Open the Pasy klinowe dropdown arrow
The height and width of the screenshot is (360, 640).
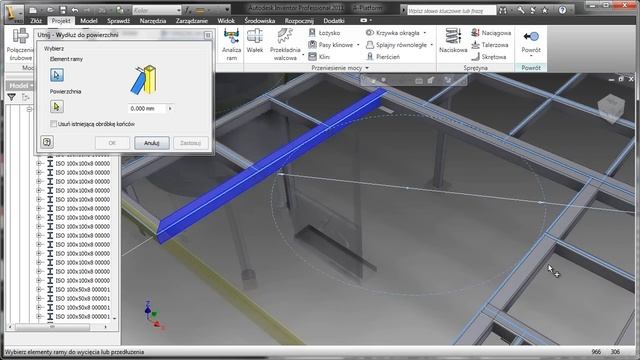coord(358,45)
